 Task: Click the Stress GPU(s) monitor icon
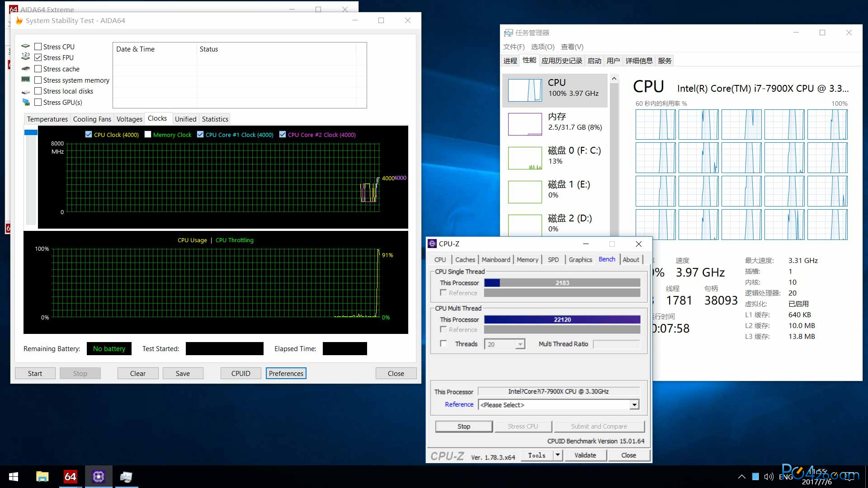pos(26,102)
